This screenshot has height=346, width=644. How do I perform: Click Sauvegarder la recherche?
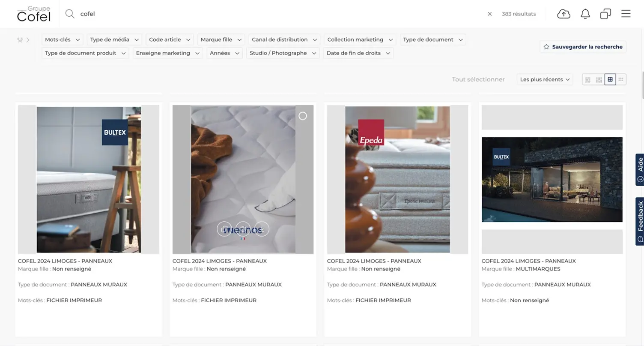582,47
